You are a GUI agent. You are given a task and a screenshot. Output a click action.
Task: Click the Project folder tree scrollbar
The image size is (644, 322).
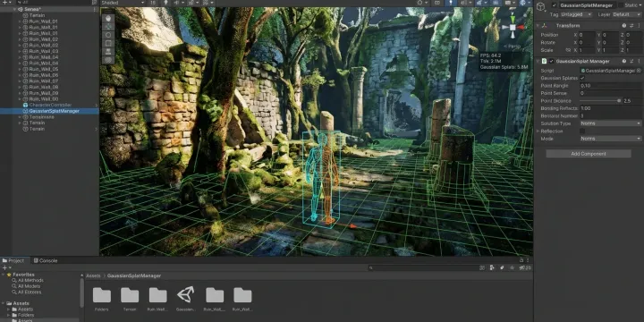(x=81, y=292)
